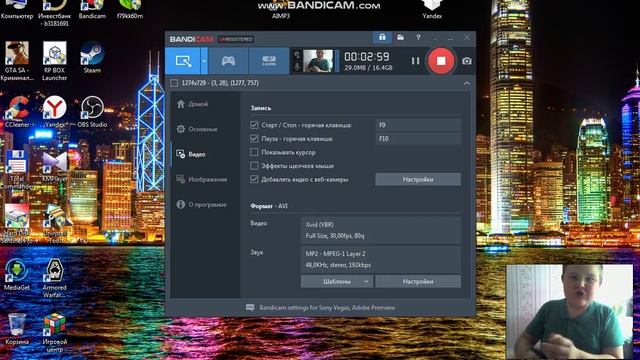The width and height of the screenshot is (640, 360).
Task: Open RP BOX Launcher desktop icon
Action: click(54, 61)
